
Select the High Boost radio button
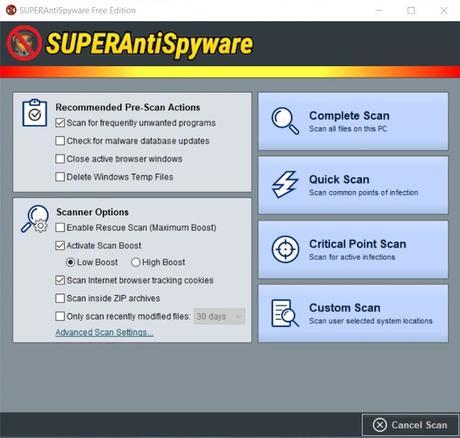coord(135,262)
